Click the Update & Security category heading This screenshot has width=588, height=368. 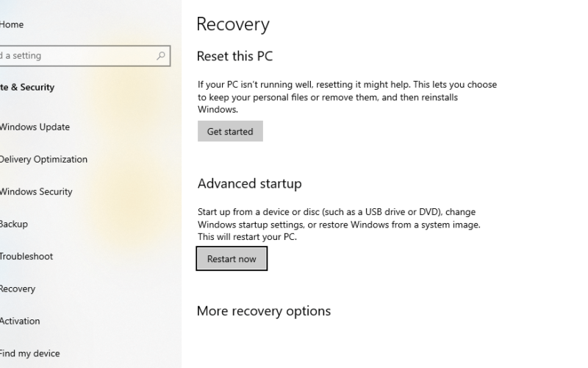coord(27,87)
